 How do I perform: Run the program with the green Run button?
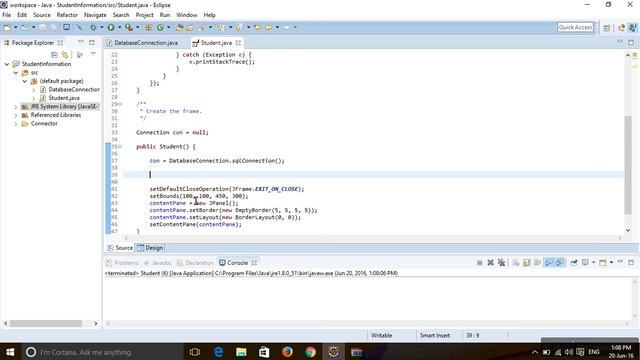111,27
